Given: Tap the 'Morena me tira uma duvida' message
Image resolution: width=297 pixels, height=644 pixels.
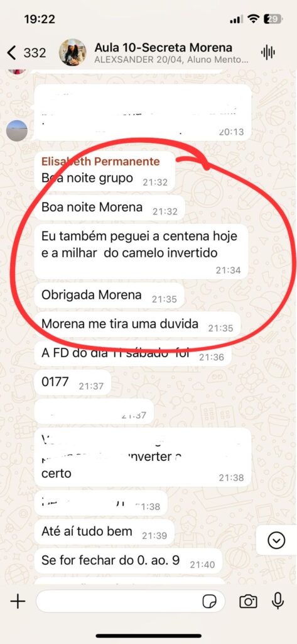Looking at the screenshot, I should pyautogui.click(x=137, y=325).
